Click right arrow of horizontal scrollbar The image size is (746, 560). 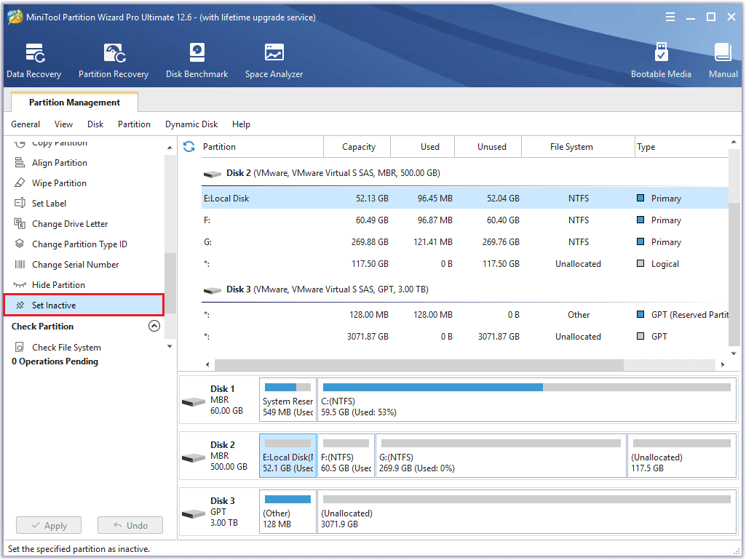click(x=723, y=364)
